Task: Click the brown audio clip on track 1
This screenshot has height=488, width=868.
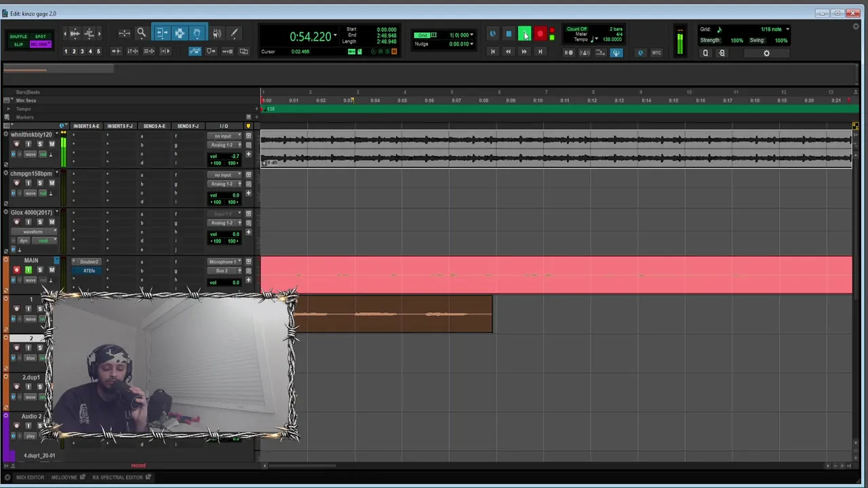Action: (x=393, y=314)
